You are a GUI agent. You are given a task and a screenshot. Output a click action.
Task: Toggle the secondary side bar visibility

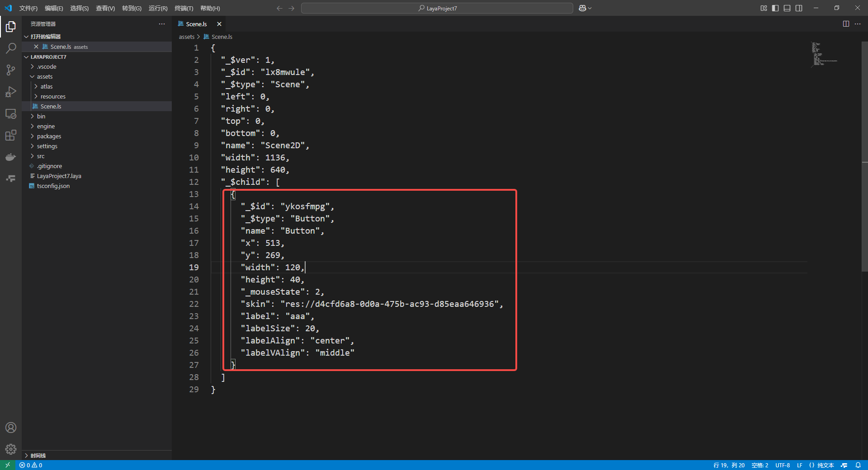[799, 8]
